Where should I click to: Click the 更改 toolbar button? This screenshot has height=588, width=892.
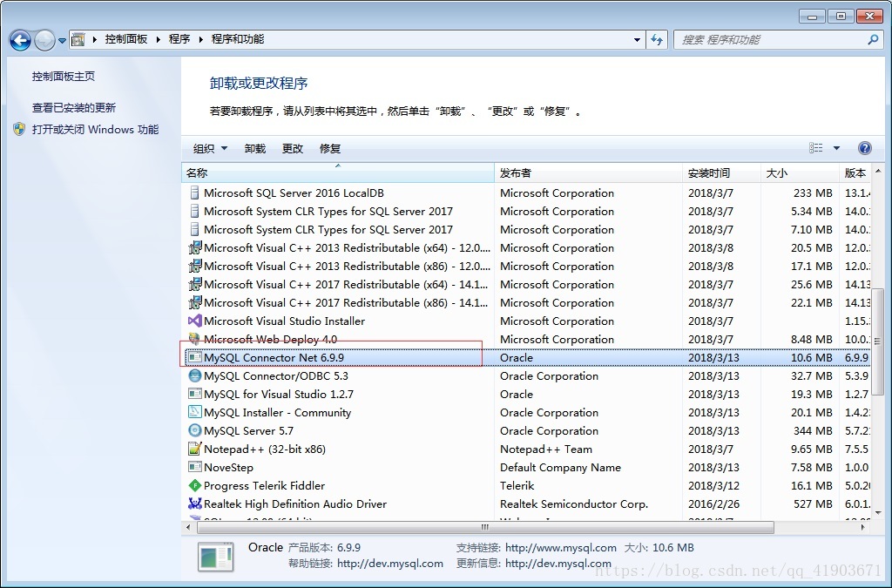[293, 148]
